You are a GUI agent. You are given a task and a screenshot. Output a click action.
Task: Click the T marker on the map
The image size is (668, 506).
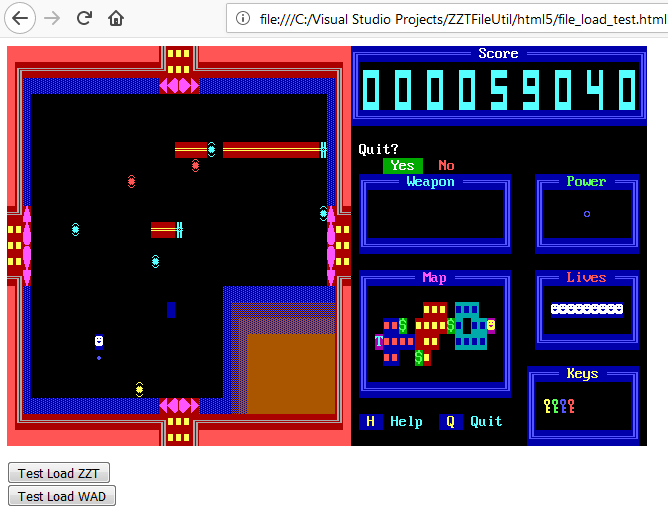379,342
